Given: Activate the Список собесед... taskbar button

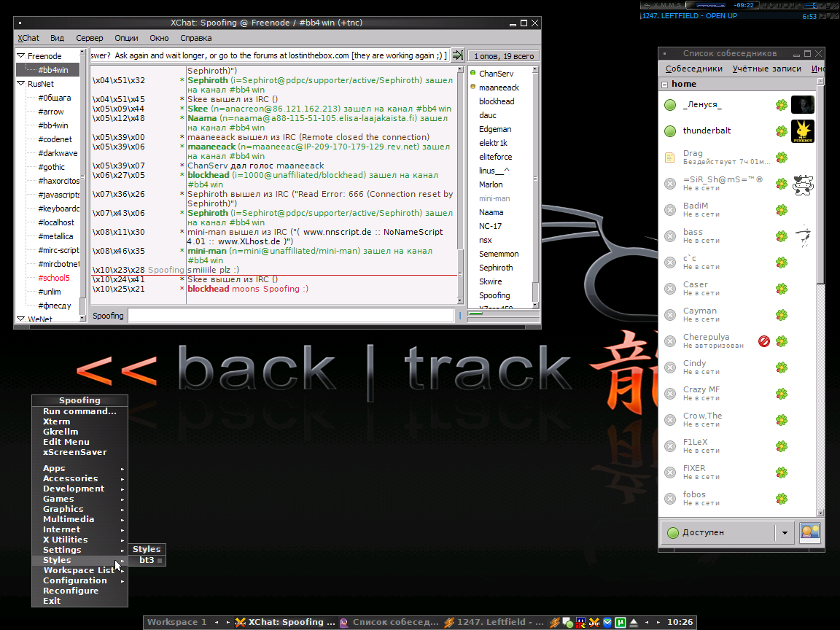Looking at the screenshot, I should [389, 623].
